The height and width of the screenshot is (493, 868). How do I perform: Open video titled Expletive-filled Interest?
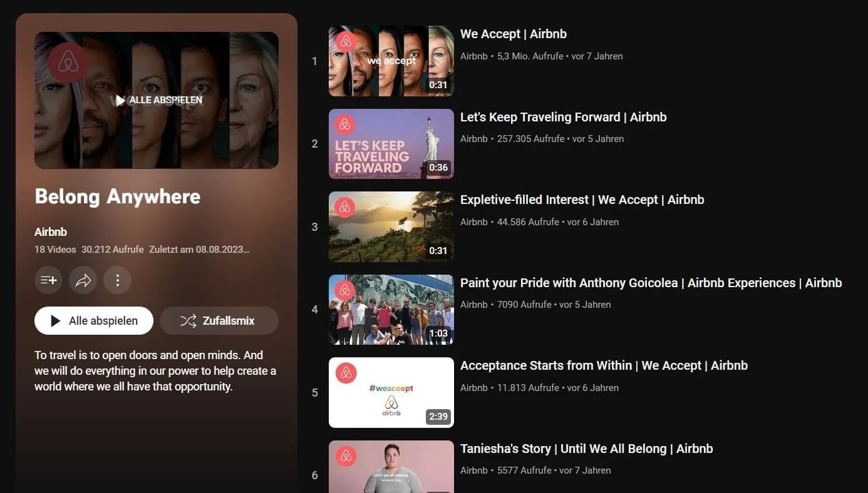tap(582, 200)
